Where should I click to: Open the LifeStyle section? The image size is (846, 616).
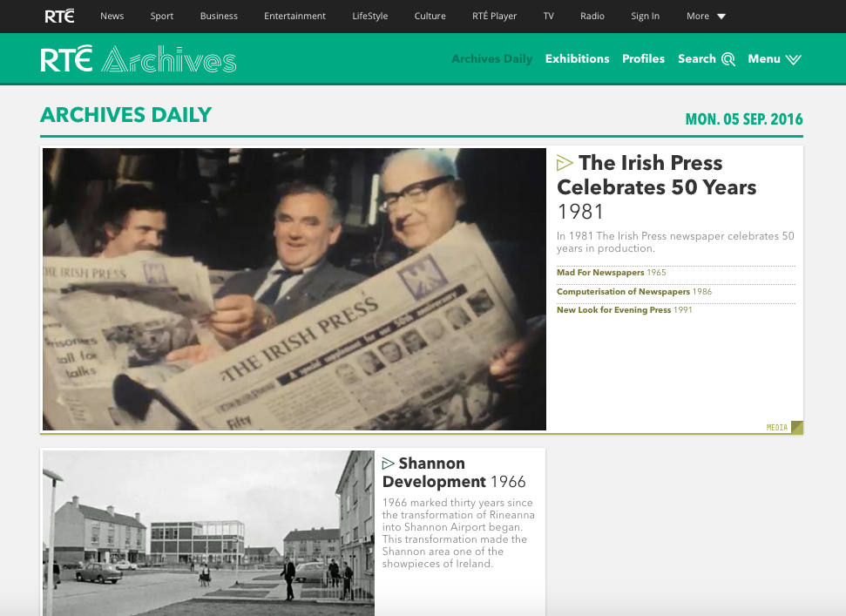coord(370,17)
